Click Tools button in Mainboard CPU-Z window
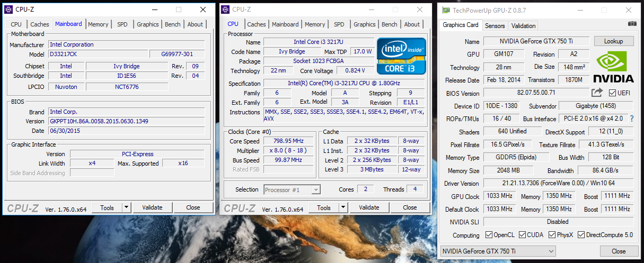 [107, 207]
